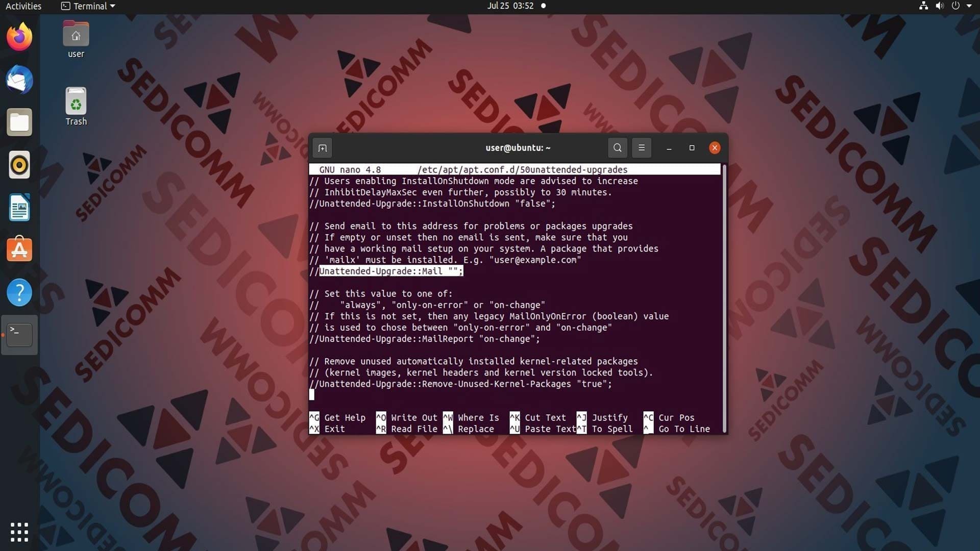Screen dimensions: 980x551
Task: Expand the system menu arrow in top bar
Action: tap(969, 6)
